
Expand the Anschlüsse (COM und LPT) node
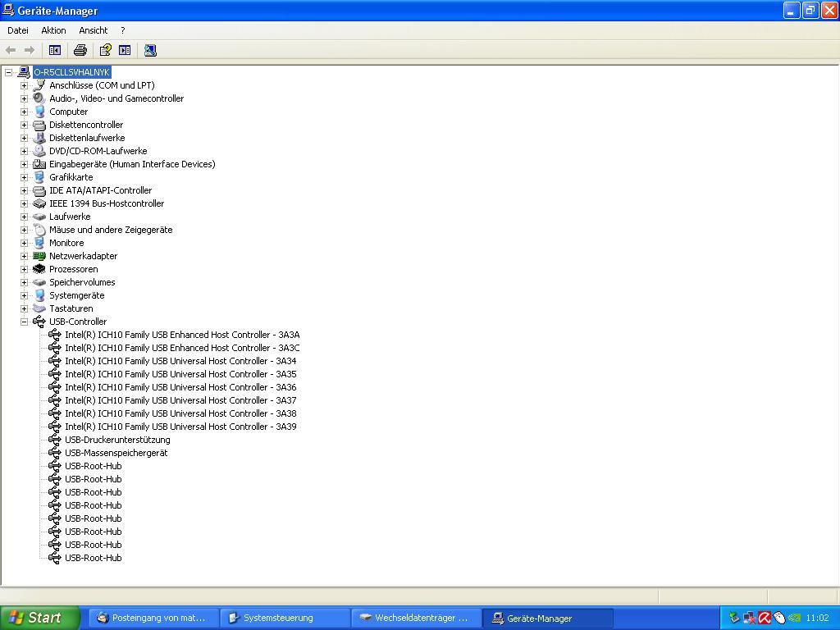24,85
